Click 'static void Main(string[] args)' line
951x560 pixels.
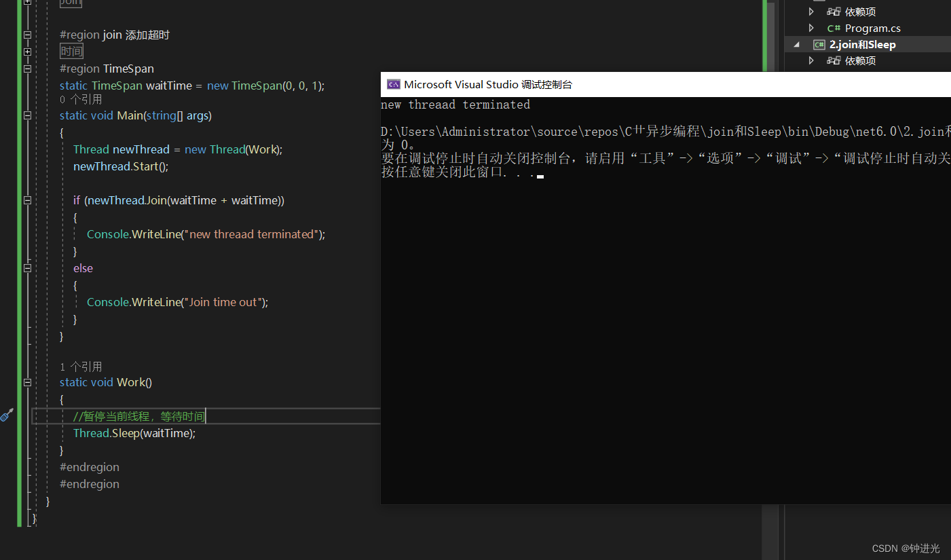pos(136,115)
